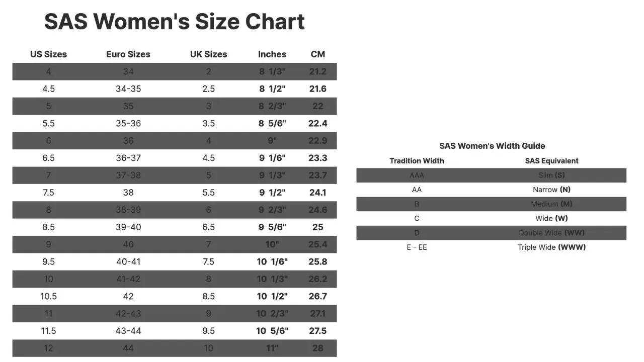Click the Triple Wide (WWW) cell
This screenshot has width=644, height=362.
pos(551,247)
